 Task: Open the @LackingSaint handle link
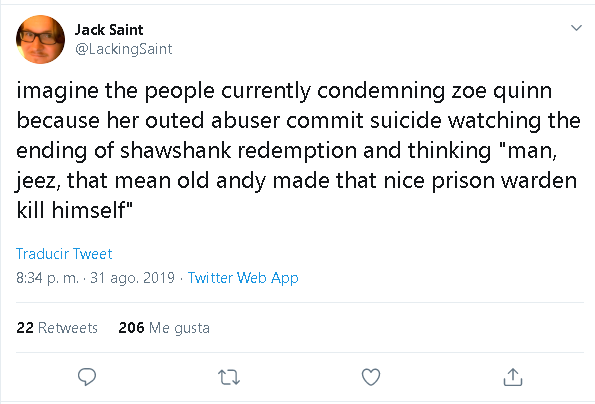point(124,49)
